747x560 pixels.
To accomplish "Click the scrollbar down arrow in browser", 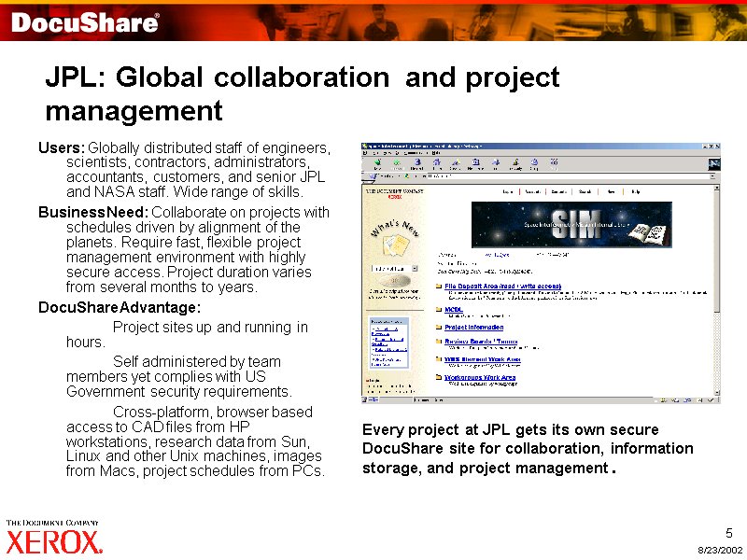I will 717,392.
